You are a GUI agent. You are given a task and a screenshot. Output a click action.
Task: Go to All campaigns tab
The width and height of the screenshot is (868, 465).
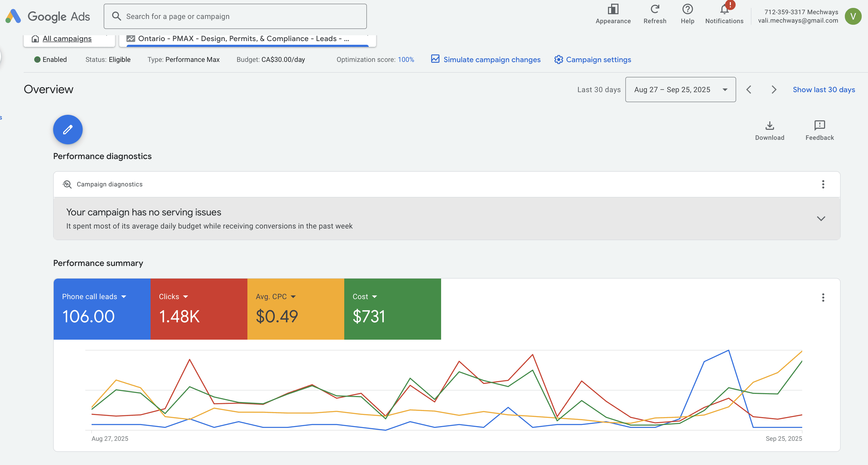[x=67, y=39]
